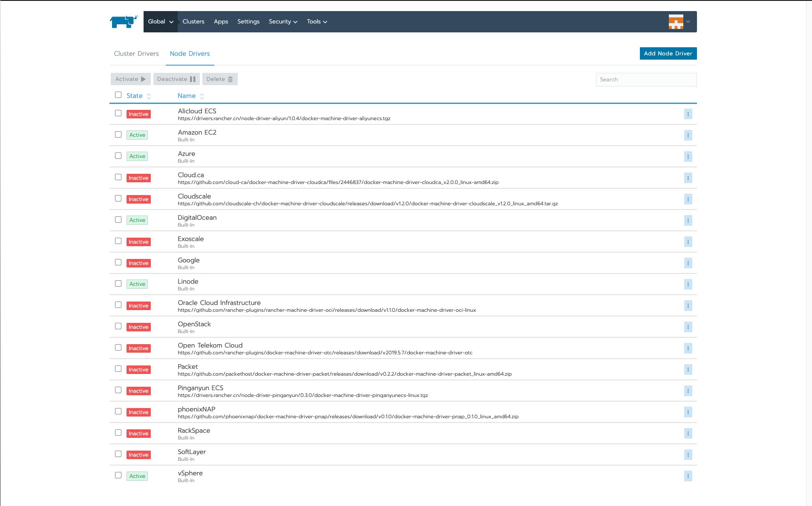The height and width of the screenshot is (506, 812).
Task: Check the Linode driver checkbox
Action: 118,284
